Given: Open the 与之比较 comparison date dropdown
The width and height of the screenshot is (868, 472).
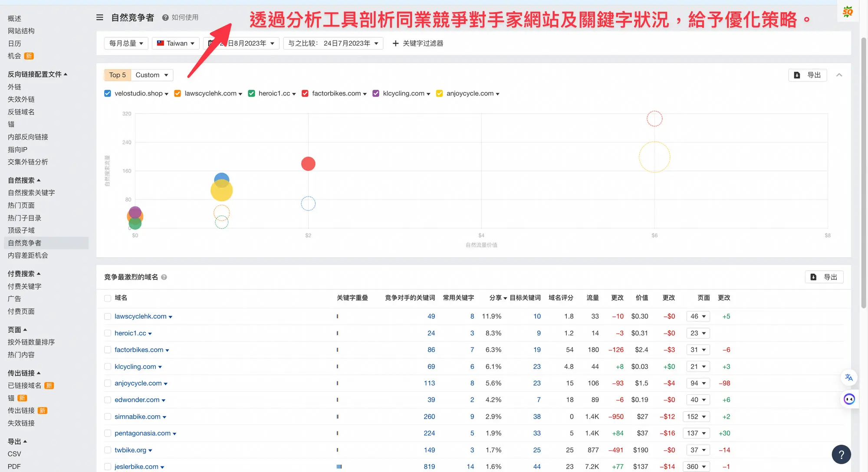Looking at the screenshot, I should pos(333,43).
